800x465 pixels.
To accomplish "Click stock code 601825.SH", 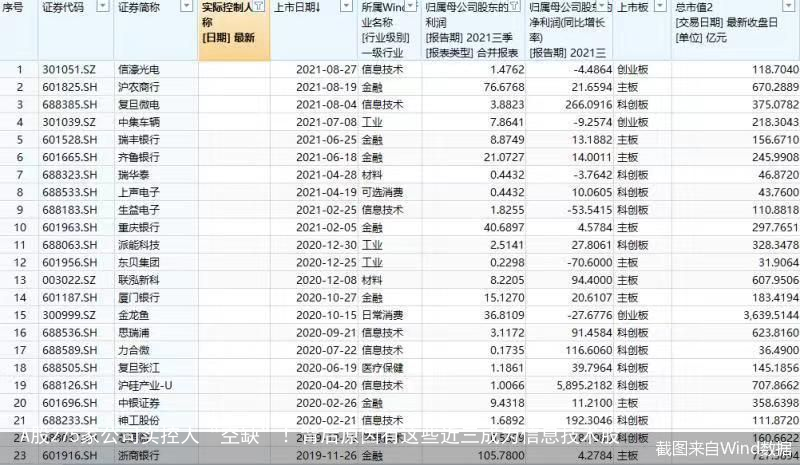I will pyautogui.click(x=69, y=87).
